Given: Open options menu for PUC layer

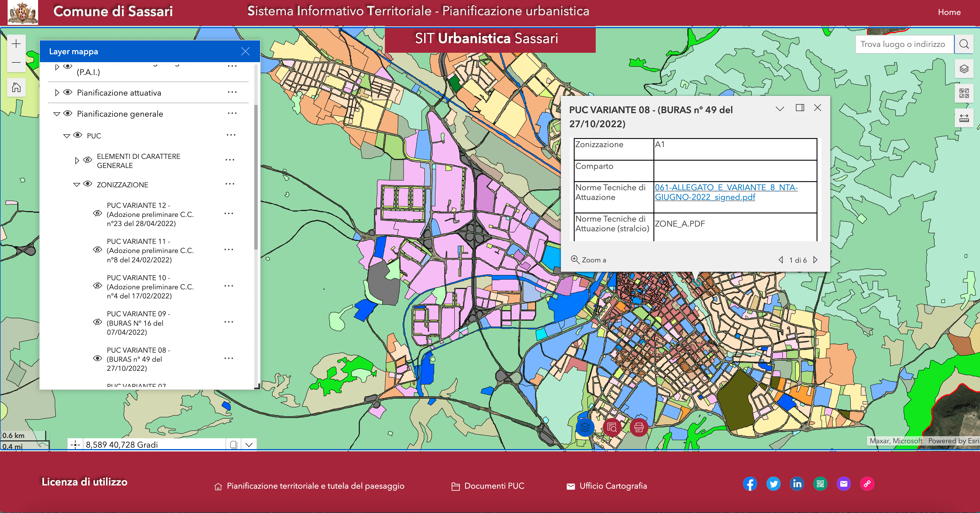Looking at the screenshot, I should click(231, 135).
